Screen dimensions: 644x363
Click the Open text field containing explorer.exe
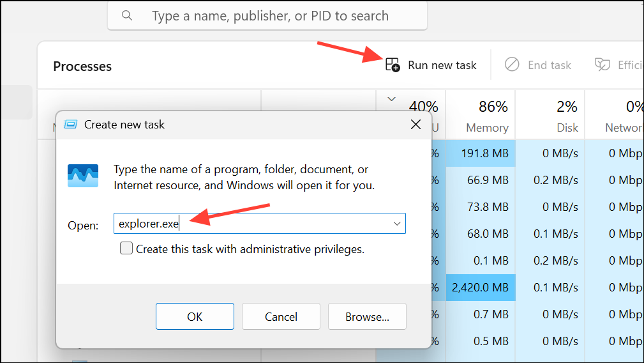coord(255,224)
